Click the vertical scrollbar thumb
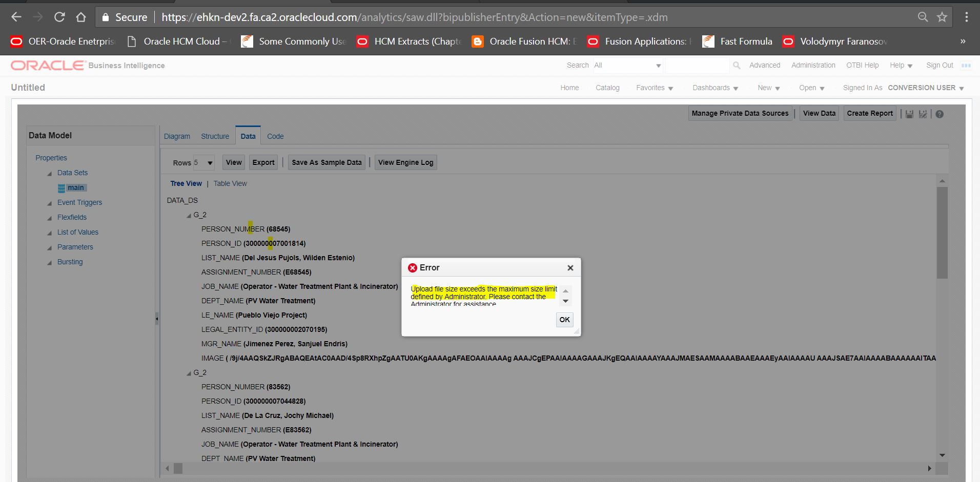The width and height of the screenshot is (980, 482). pos(942,233)
